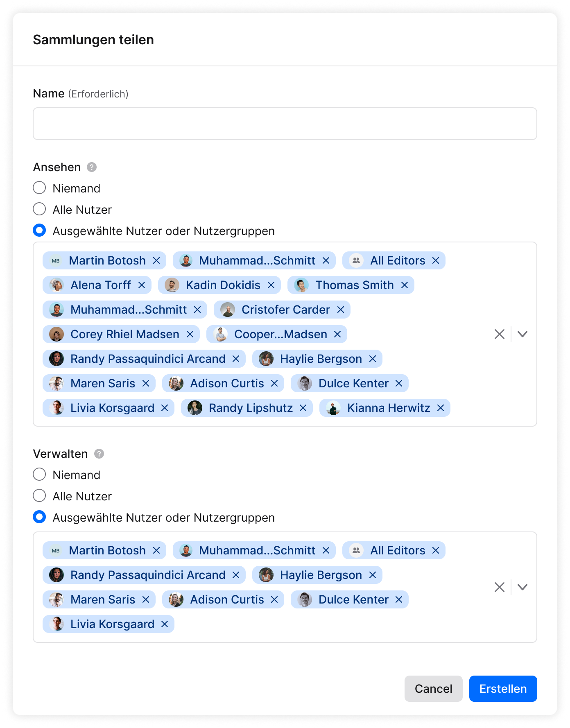Remove Cooper...Madsen tag
The image size is (570, 728).
tap(337, 334)
